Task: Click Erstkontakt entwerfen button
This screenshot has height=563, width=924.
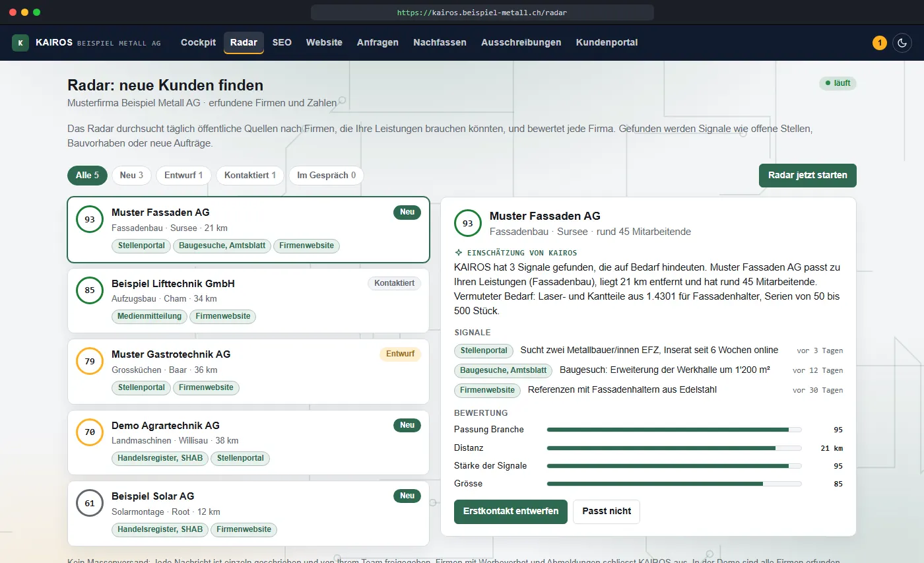Action: pyautogui.click(x=511, y=512)
